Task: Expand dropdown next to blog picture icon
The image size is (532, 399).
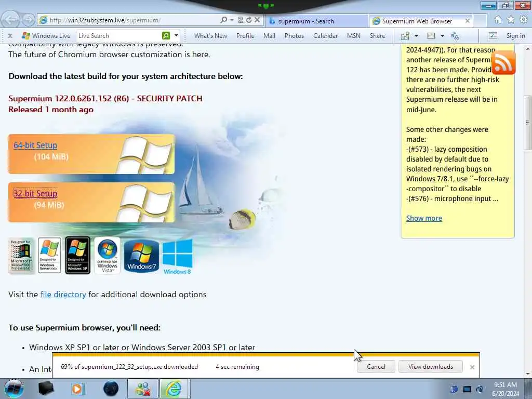Action: coord(416,36)
